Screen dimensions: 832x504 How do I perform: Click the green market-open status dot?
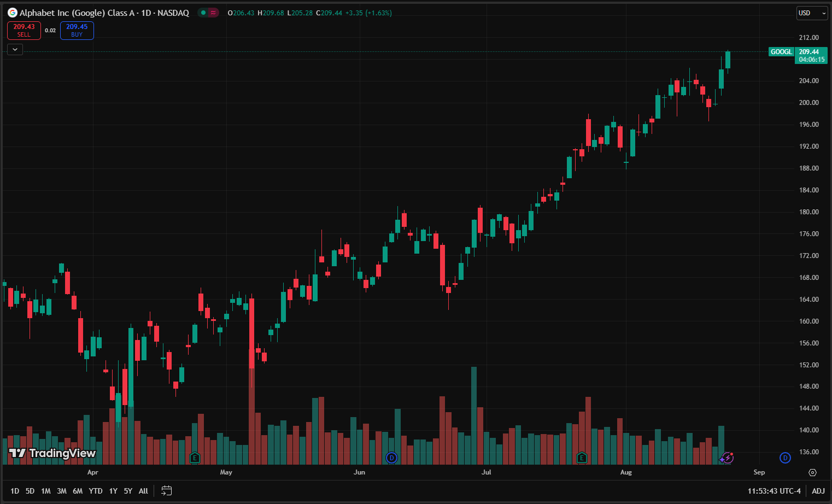[x=203, y=13]
